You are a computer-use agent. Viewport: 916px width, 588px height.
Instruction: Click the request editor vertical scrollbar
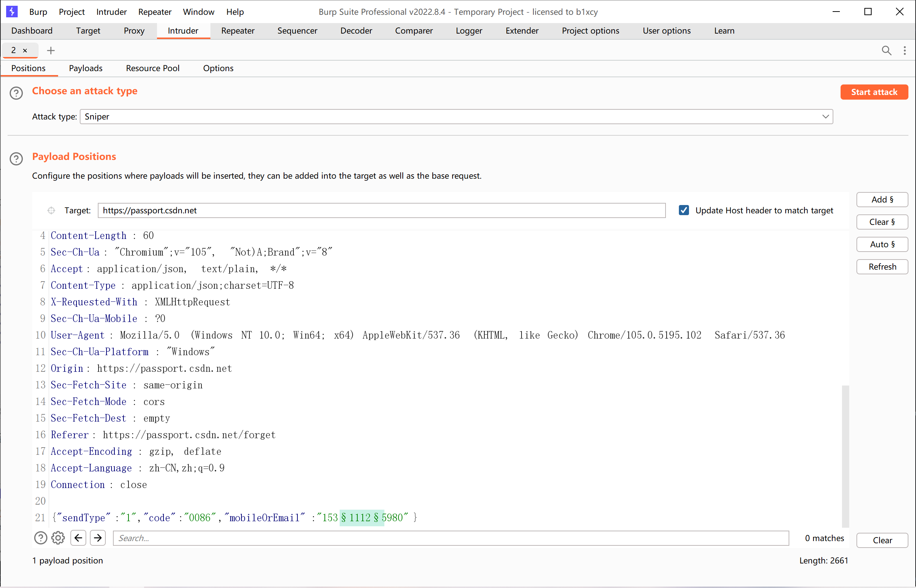(x=845, y=456)
